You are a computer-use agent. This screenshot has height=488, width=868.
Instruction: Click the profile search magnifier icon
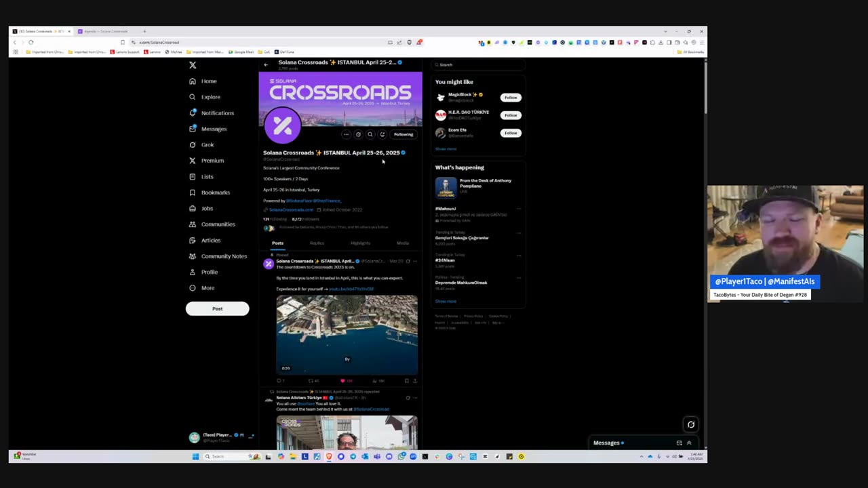[x=370, y=134]
